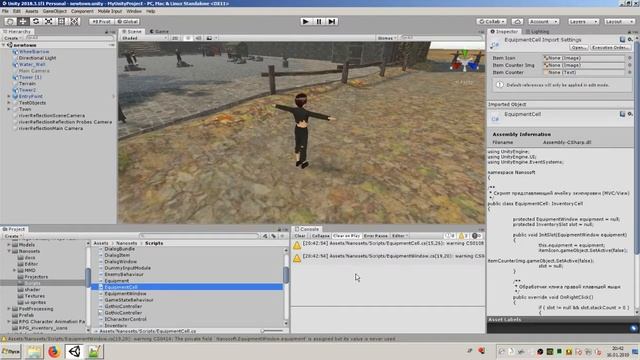Image resolution: width=640 pixels, height=360 pixels.
Task: Open scene effects image dropdown
Action: (211, 38)
